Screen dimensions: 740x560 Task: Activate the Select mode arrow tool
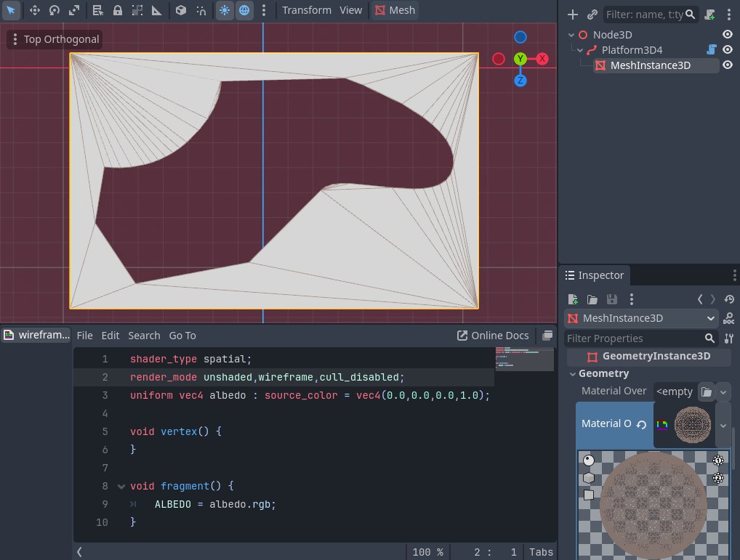(x=11, y=10)
